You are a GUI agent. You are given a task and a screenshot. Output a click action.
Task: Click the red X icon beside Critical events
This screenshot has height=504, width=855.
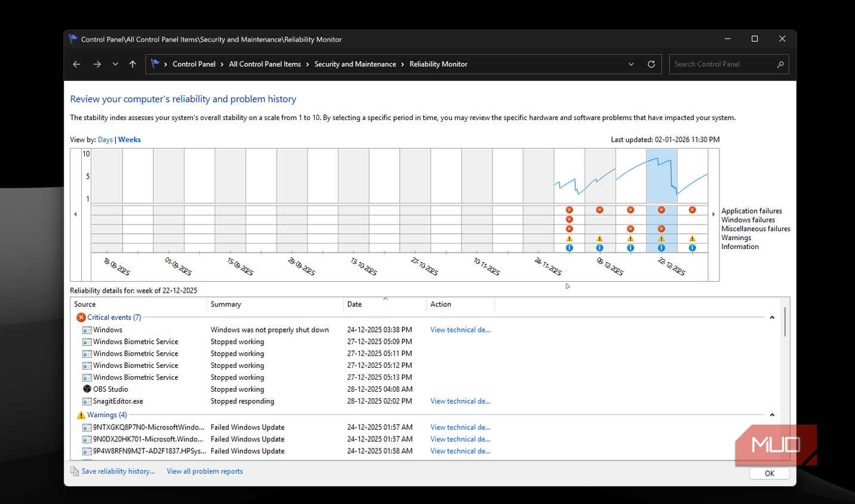coord(81,318)
